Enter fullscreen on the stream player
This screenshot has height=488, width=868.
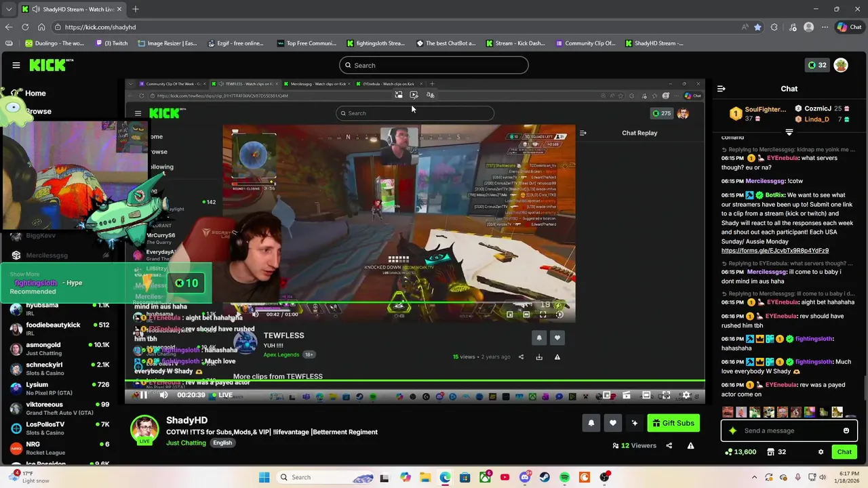pos(666,395)
